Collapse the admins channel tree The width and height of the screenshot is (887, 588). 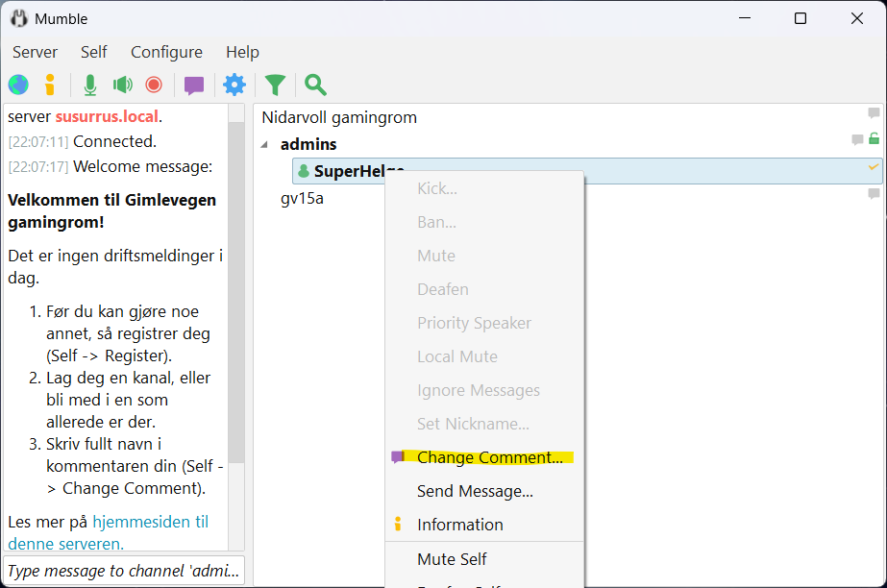[x=264, y=144]
